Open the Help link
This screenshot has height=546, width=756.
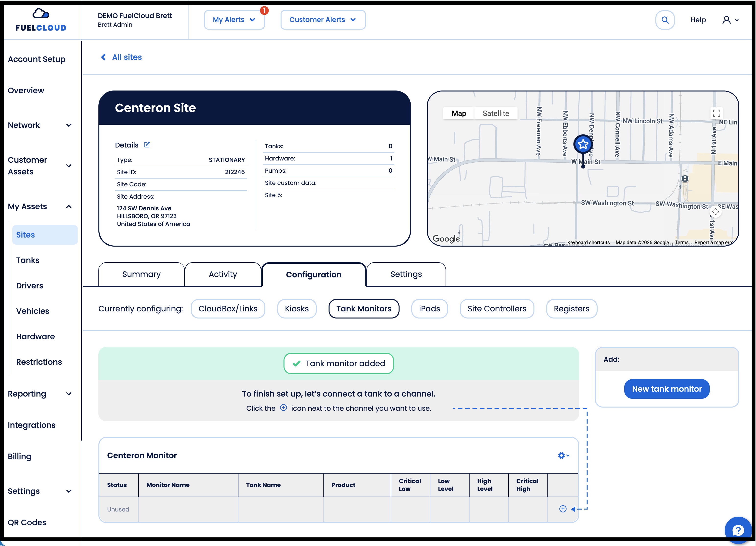tap(698, 20)
